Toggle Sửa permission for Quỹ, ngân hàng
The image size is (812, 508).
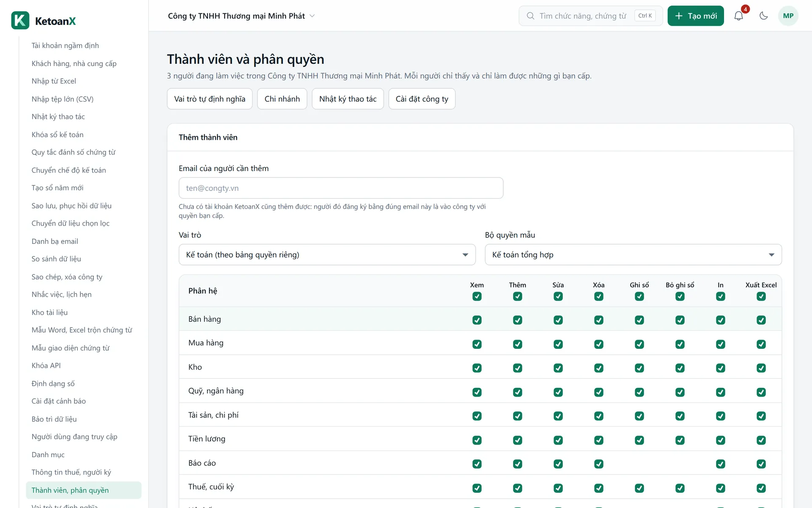pos(558,392)
